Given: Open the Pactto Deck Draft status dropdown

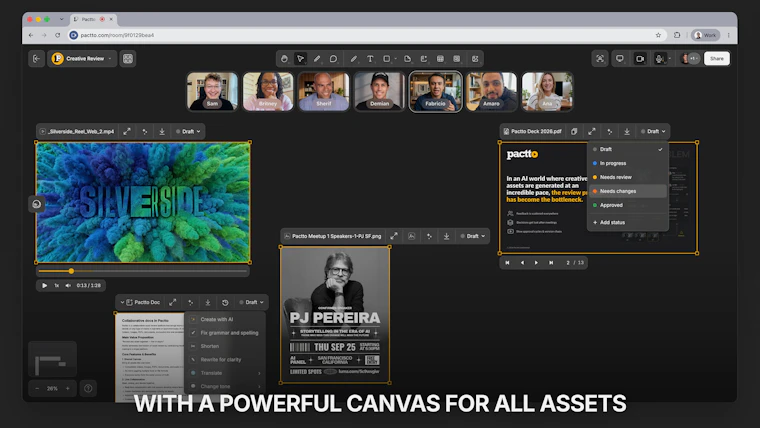Looking at the screenshot, I should [x=653, y=131].
